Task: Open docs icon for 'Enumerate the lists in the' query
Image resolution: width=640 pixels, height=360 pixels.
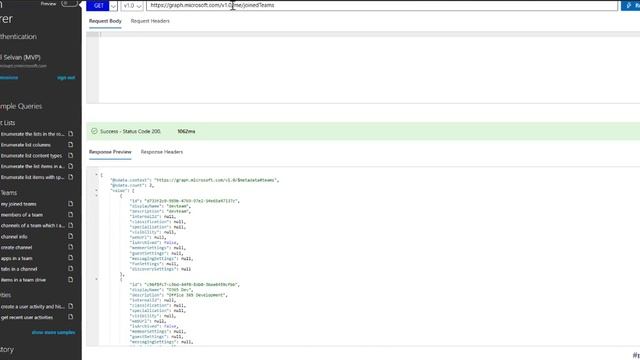Action: [x=71, y=134]
